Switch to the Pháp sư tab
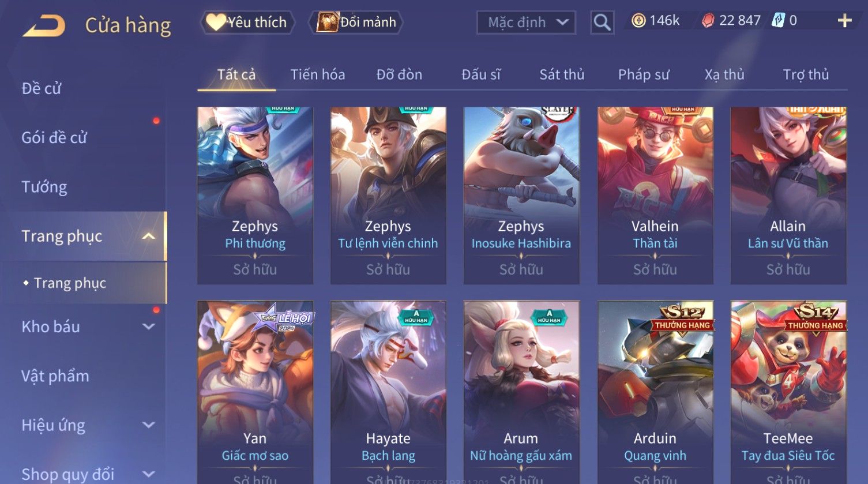 click(x=644, y=74)
